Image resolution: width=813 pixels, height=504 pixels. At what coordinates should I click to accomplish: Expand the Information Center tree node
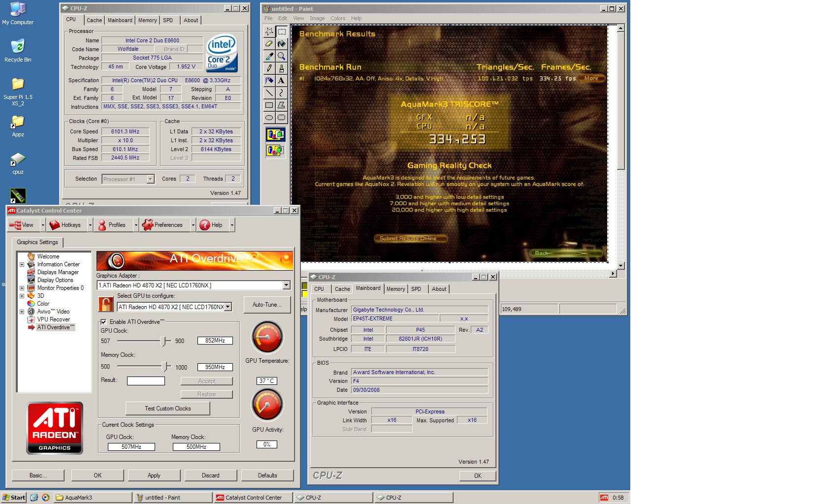point(22,264)
